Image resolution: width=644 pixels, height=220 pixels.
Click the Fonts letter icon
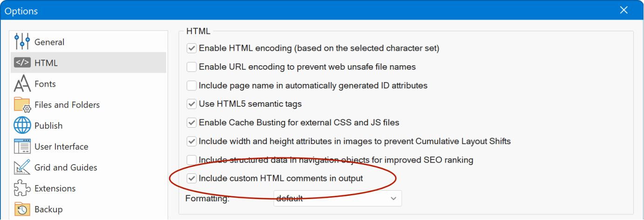tap(22, 84)
